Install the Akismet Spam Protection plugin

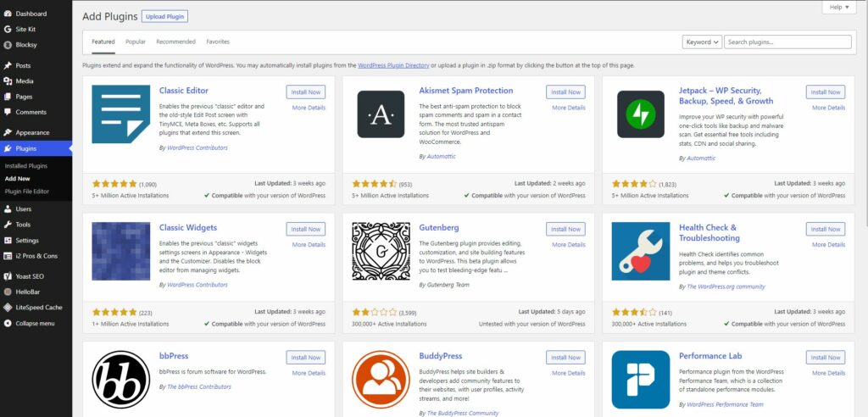point(565,92)
